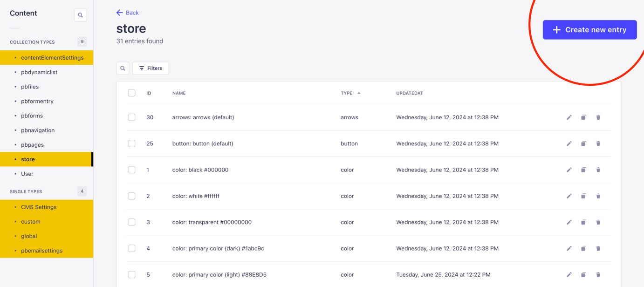Viewport: 644px width, 287px height.
Task: Open pbpages collection in sidebar
Action: (32, 145)
